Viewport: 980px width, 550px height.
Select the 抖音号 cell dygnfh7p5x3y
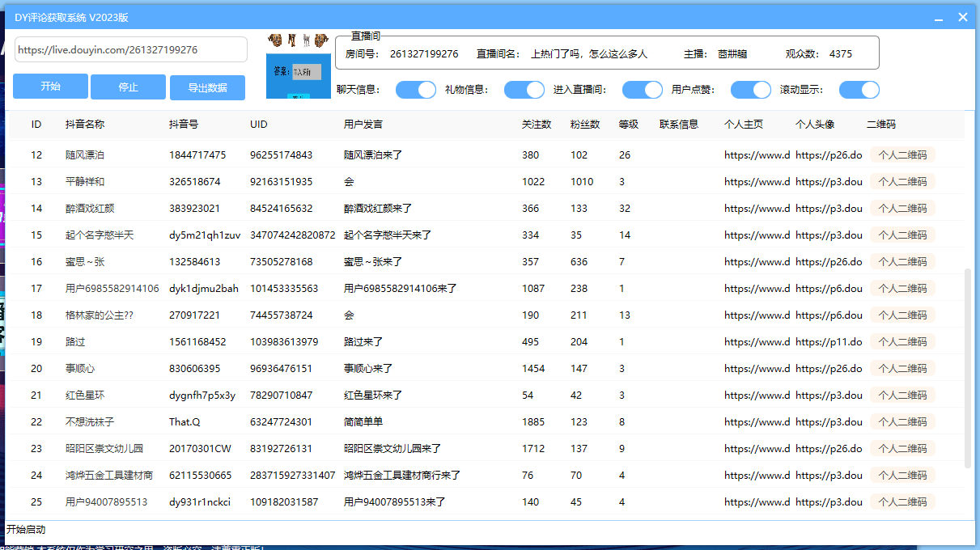(202, 395)
